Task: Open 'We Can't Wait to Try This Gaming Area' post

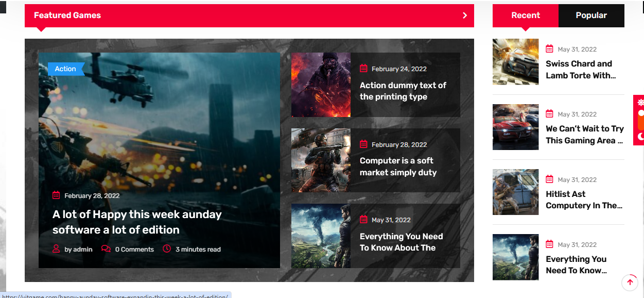Action: 585,135
